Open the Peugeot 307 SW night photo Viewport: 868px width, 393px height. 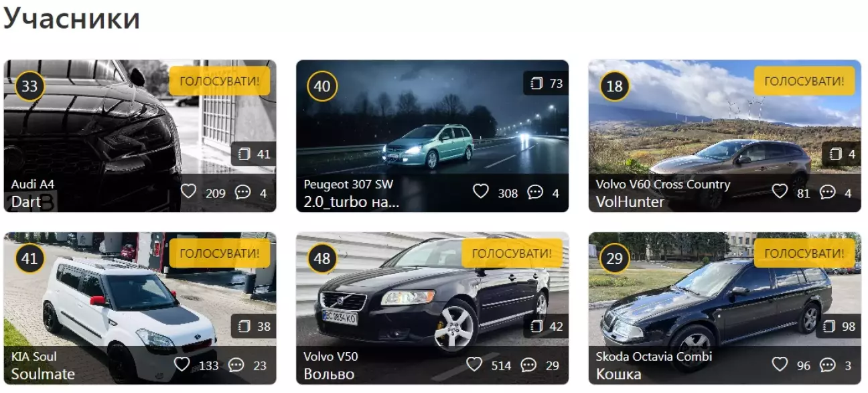click(432, 117)
